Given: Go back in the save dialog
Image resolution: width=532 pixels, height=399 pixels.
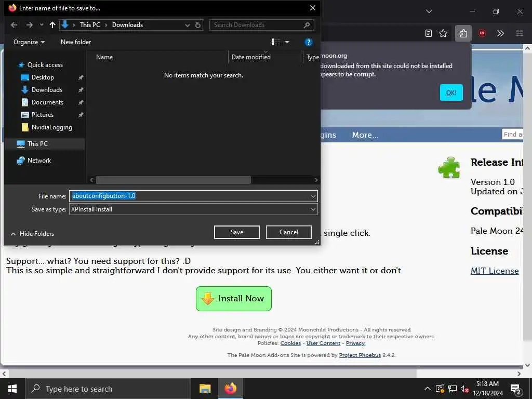Looking at the screenshot, I should pos(14,25).
